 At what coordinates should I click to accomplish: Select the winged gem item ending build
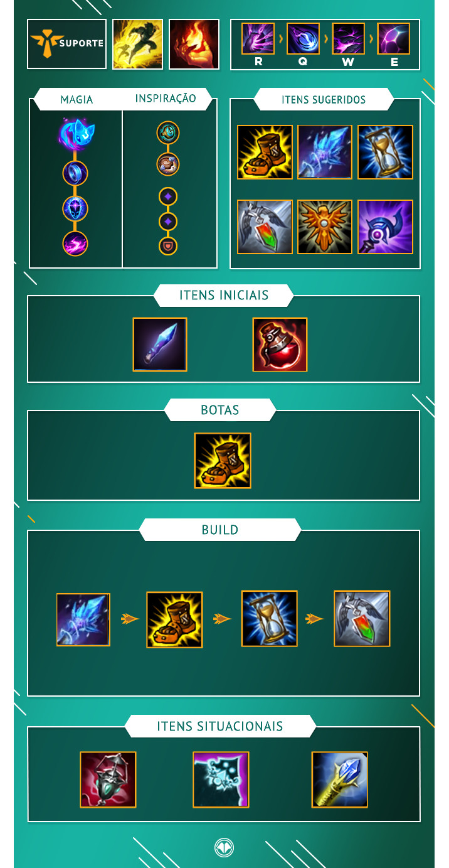[362, 618]
